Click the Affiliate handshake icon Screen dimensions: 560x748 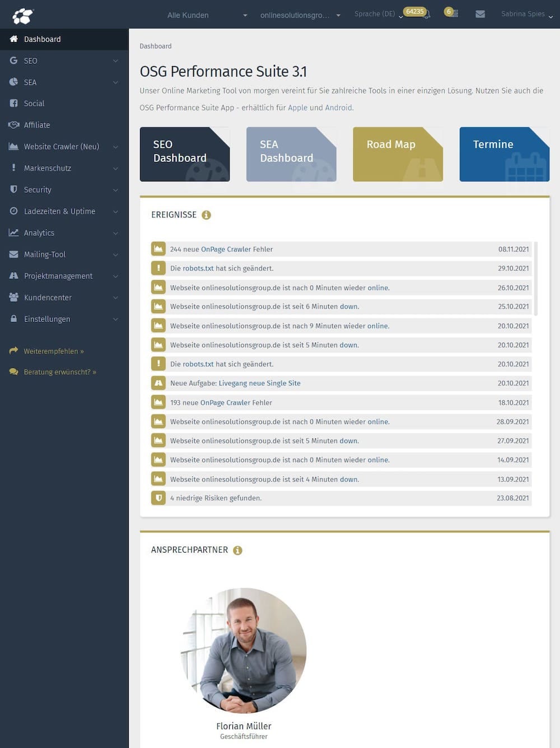click(13, 125)
